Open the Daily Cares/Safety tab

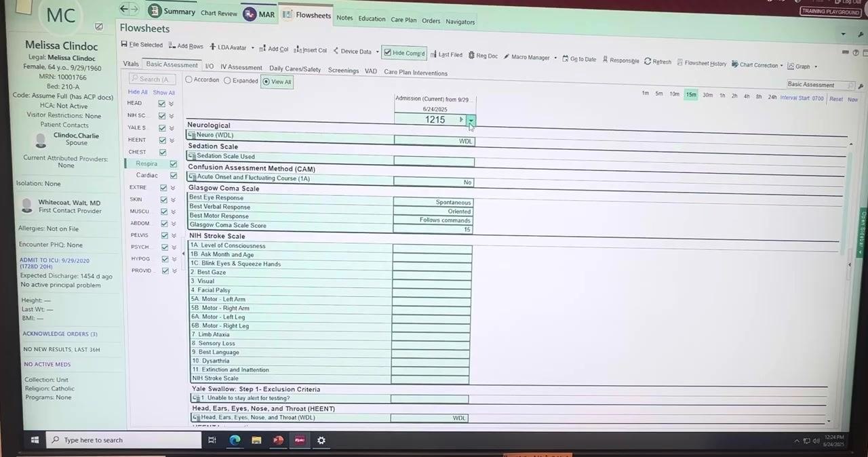click(x=295, y=68)
